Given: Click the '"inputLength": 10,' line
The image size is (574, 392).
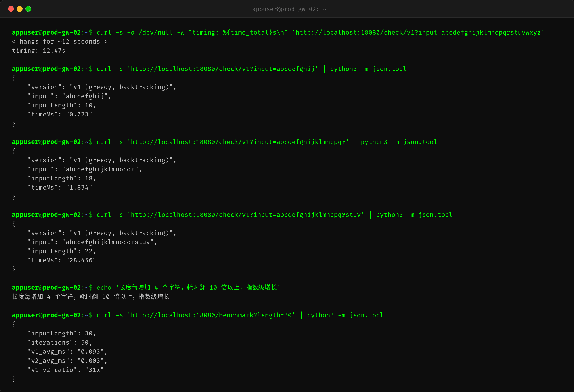Looking at the screenshot, I should 62,105.
